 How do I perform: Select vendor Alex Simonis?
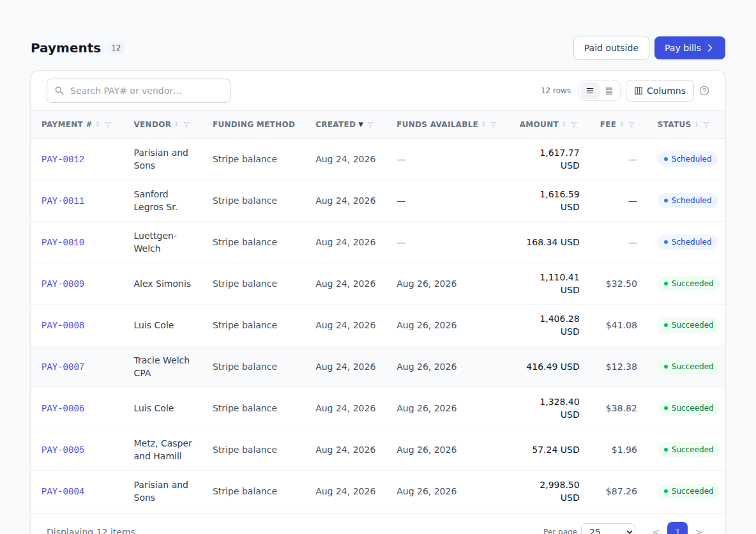[162, 284]
